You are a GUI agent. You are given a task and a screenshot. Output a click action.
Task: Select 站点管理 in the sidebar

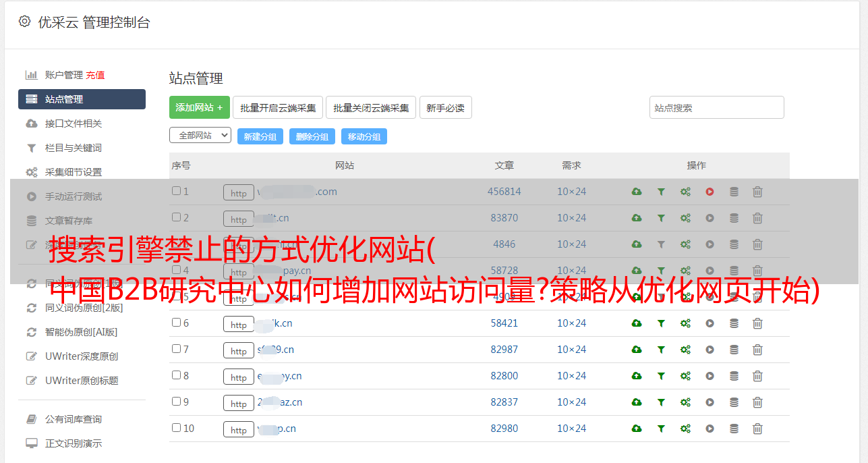[x=82, y=99]
